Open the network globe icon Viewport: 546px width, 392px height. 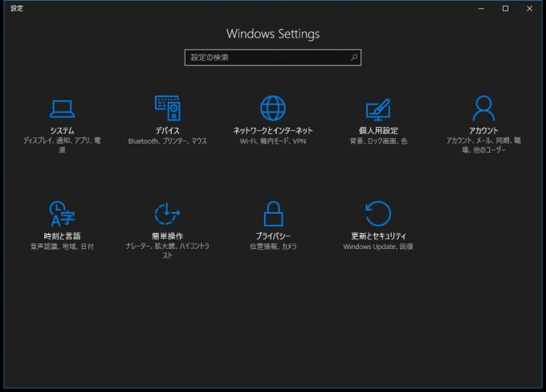pos(273,108)
